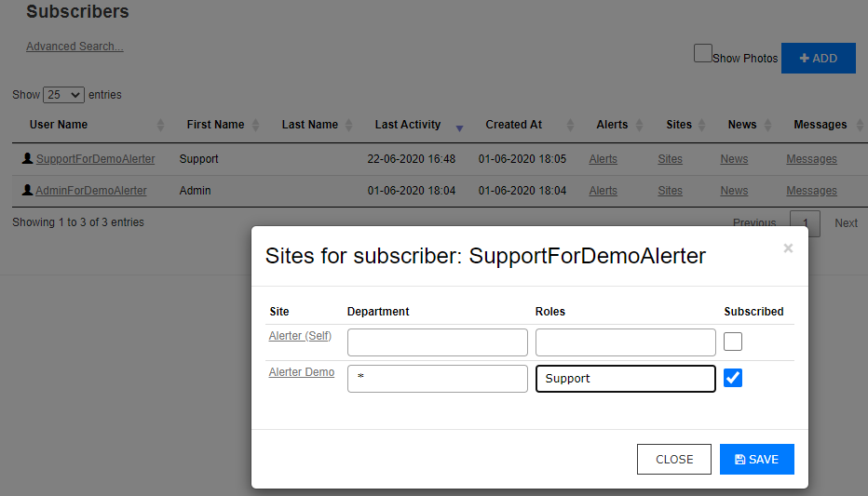Open the Advanced Search link
Viewport: 868px width, 496px height.
pos(75,47)
